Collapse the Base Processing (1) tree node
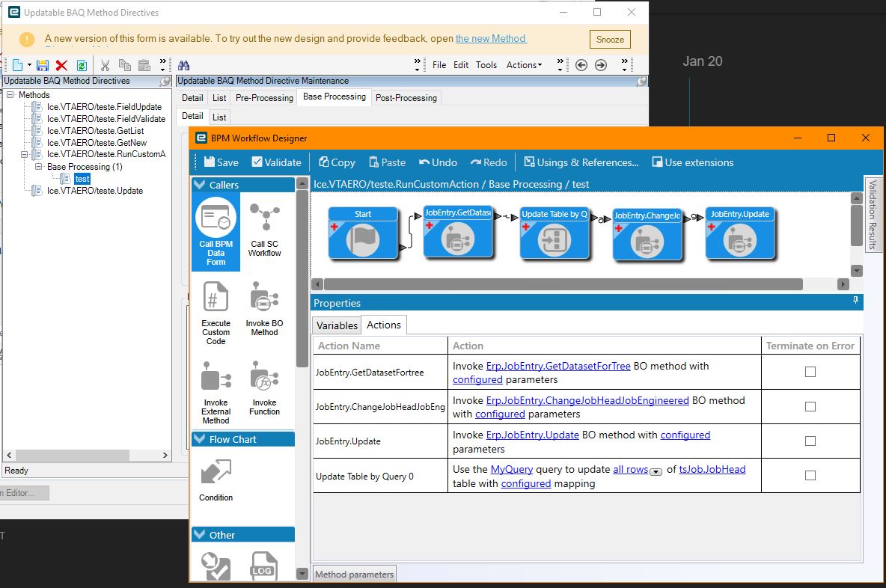Screen dimensions: 886x588 coord(38,167)
